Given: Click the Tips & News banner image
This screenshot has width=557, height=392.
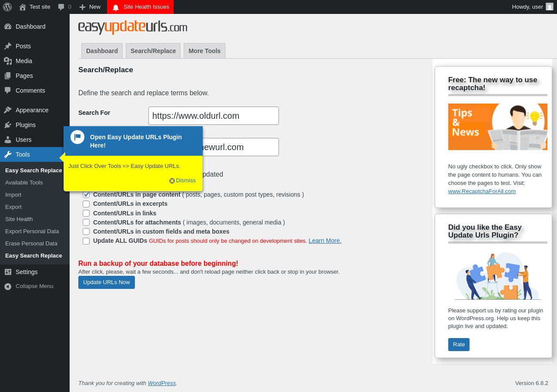Looking at the screenshot, I should [498, 127].
